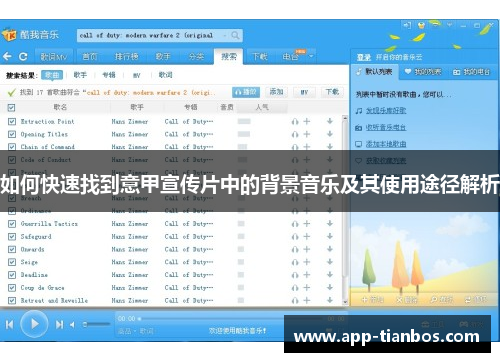Listen to Safeguard via its headphone icon
This screenshot has height=362, width=500.
[x=295, y=237]
